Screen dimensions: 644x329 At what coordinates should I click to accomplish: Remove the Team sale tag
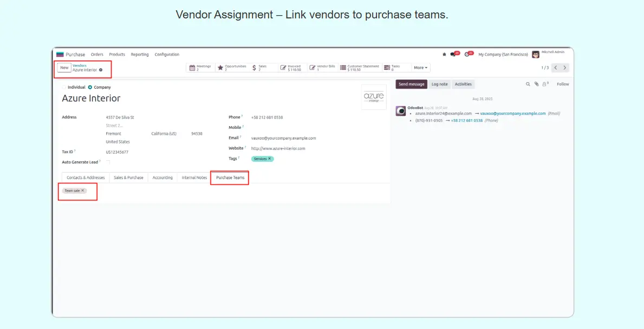[83, 190]
